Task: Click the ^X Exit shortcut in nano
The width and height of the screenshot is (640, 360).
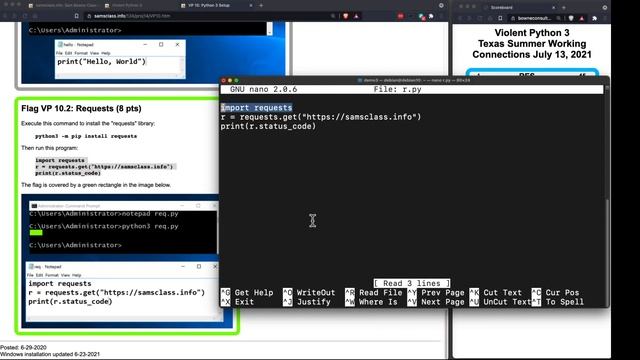Action: tap(237, 302)
